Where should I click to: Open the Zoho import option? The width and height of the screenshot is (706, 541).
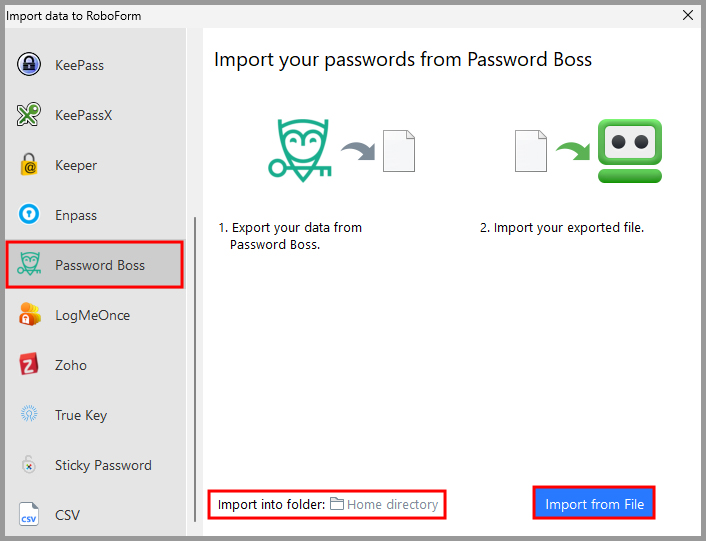pyautogui.click(x=70, y=365)
